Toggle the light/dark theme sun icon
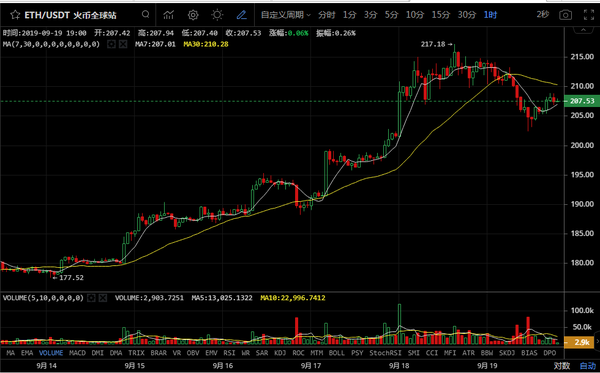Screen dimensions: 600x373 217,15
